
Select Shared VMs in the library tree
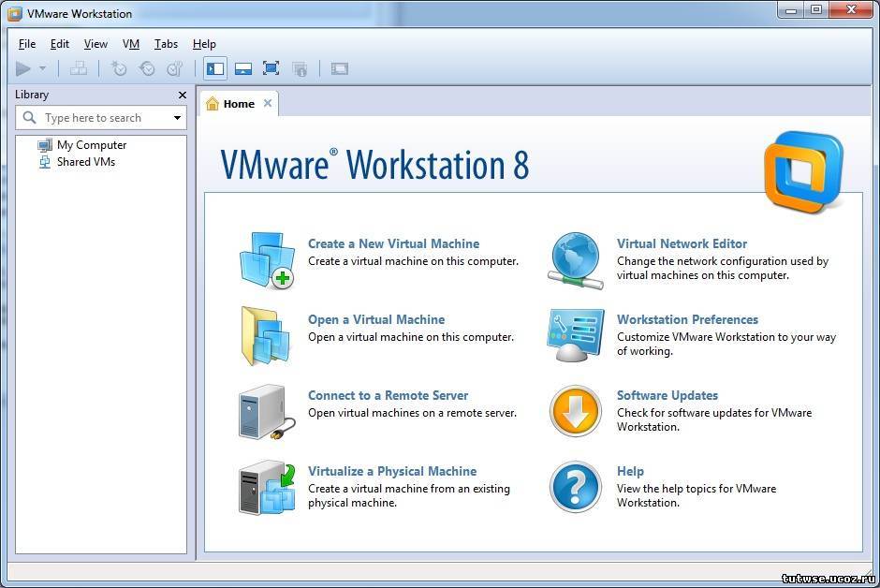[x=86, y=162]
